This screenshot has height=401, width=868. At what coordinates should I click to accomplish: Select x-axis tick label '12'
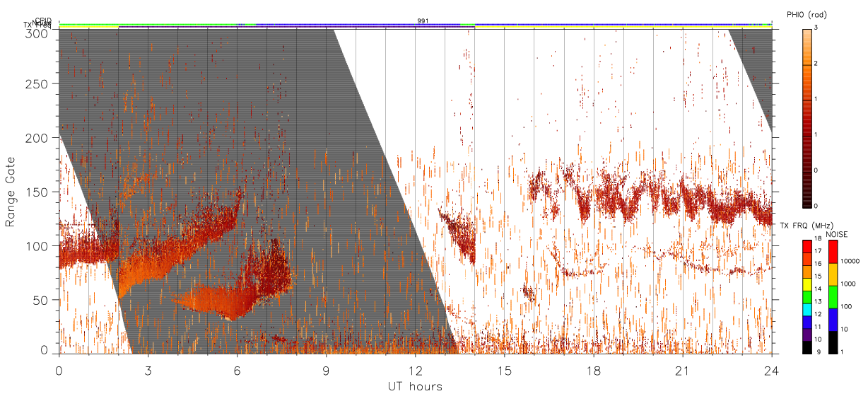coord(415,371)
